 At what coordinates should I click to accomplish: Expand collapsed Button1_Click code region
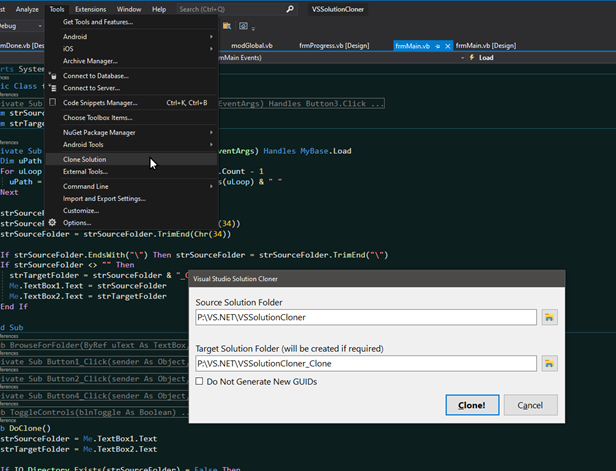point(94,362)
